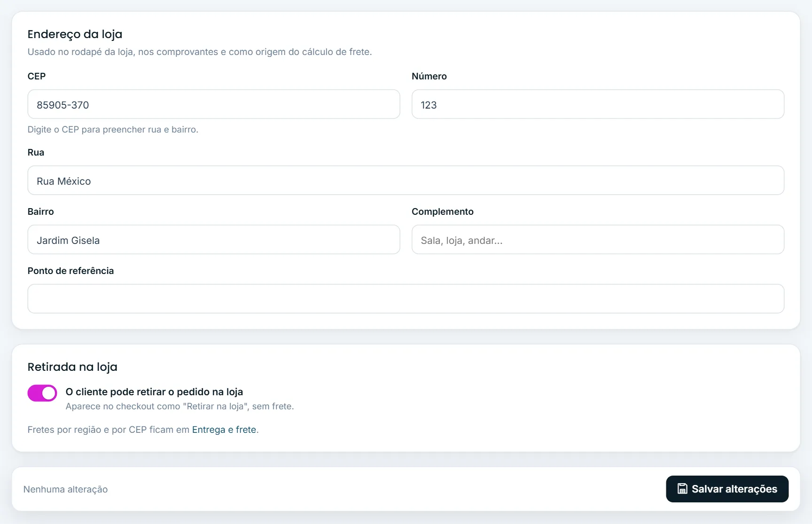Click label 'O cliente pode retirar o pedido na loja'

click(154, 392)
